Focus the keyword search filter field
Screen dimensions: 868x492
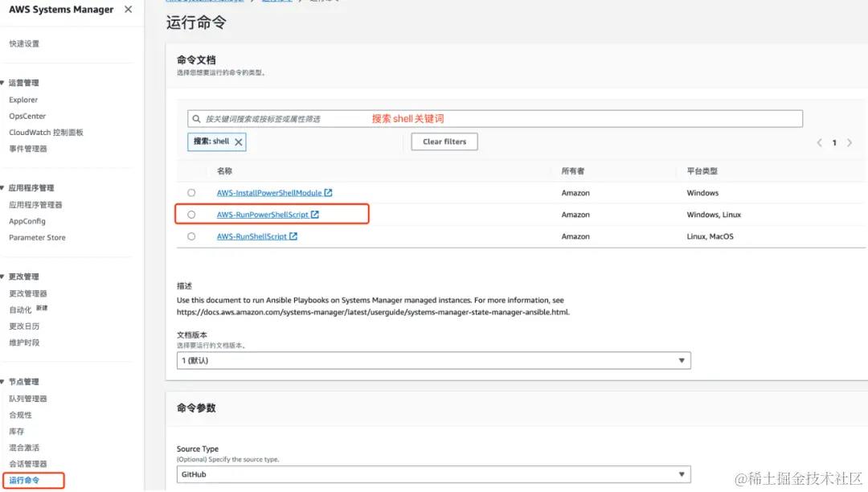(x=495, y=118)
